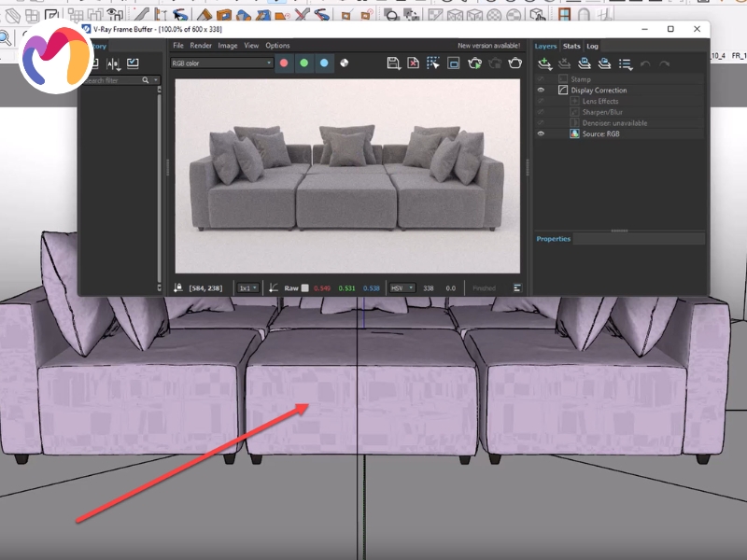The image size is (747, 560).
Task: Open the HSV color mode dropdown
Action: [404, 287]
